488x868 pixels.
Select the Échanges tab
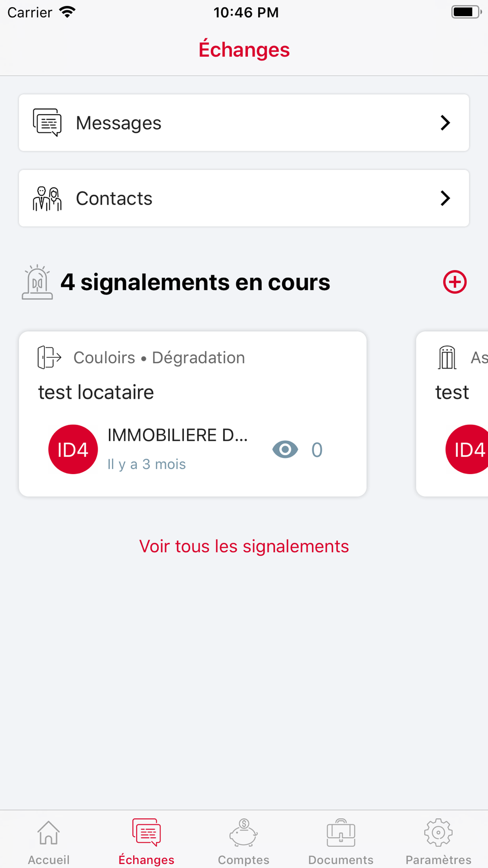[x=146, y=841]
